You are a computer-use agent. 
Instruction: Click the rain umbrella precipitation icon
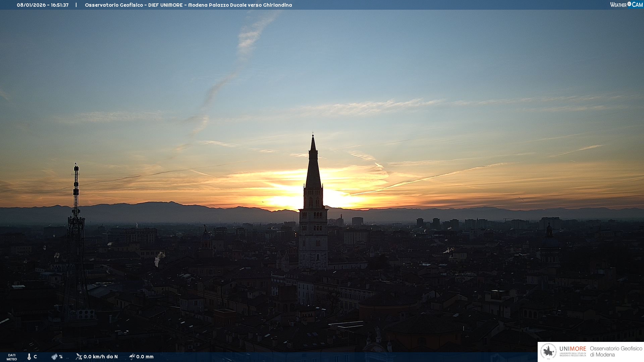132,357
